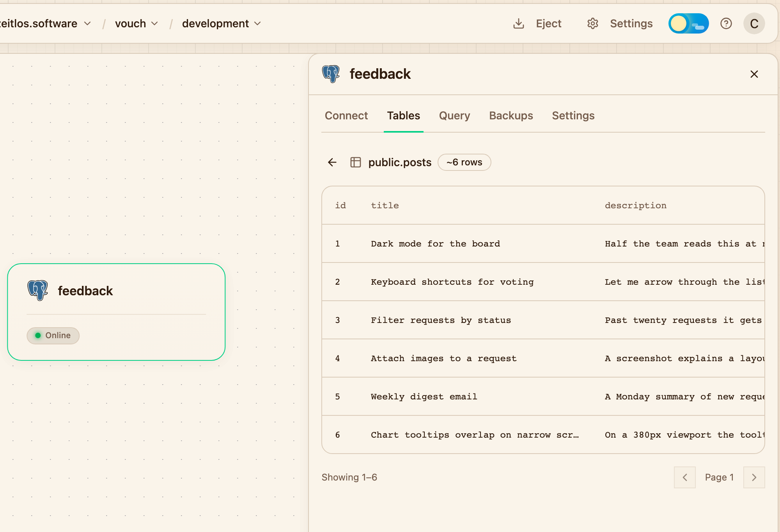Go to the previous page of rows
The height and width of the screenshot is (532, 780).
coord(684,477)
